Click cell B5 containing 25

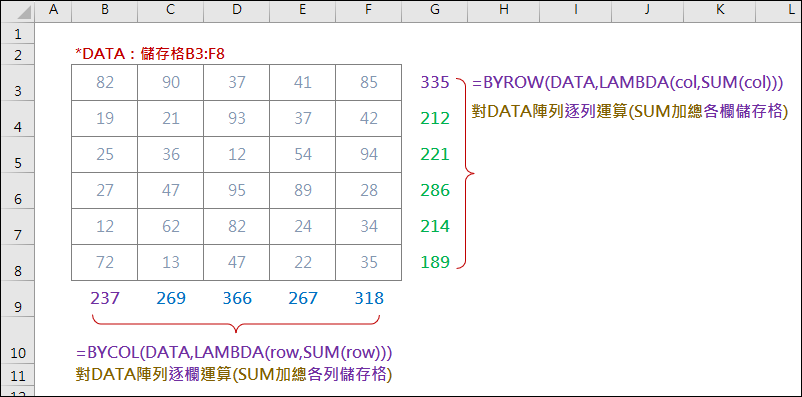click(x=104, y=155)
